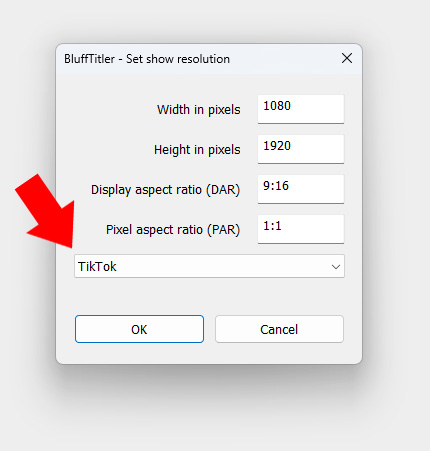
Task: Confirm resolution with the OK button
Action: (x=139, y=329)
